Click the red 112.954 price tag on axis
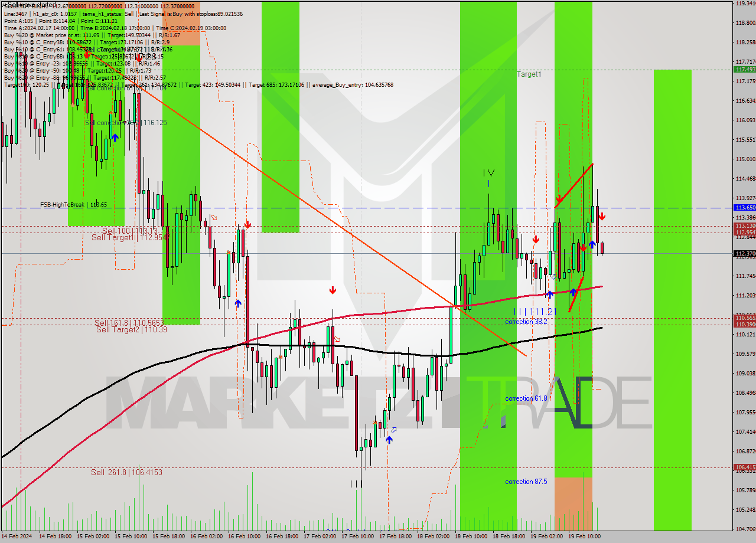Screen dimensions: 756x543 click(x=745, y=233)
